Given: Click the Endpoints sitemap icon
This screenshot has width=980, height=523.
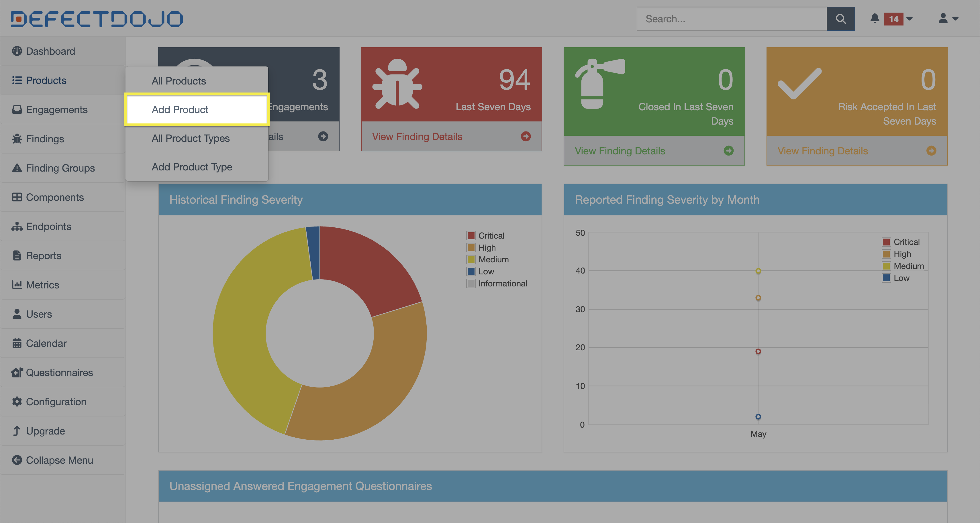Looking at the screenshot, I should (17, 226).
